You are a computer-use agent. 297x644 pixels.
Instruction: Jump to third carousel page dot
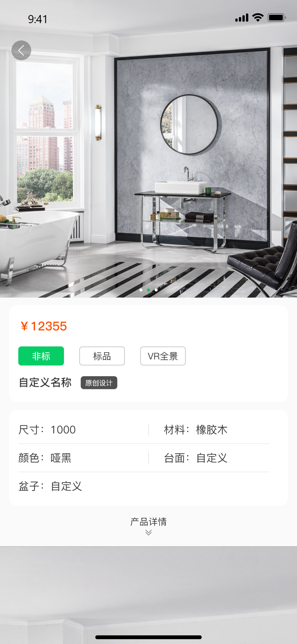pyautogui.click(x=156, y=290)
